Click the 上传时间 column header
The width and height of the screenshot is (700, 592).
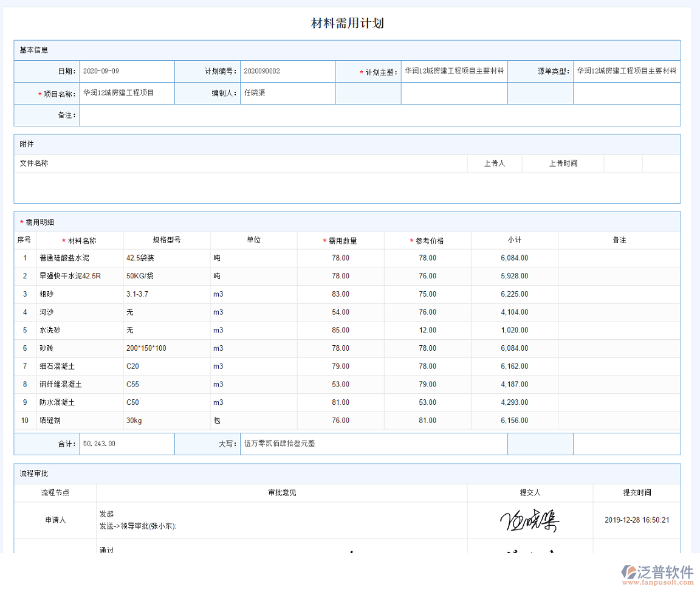(x=561, y=163)
